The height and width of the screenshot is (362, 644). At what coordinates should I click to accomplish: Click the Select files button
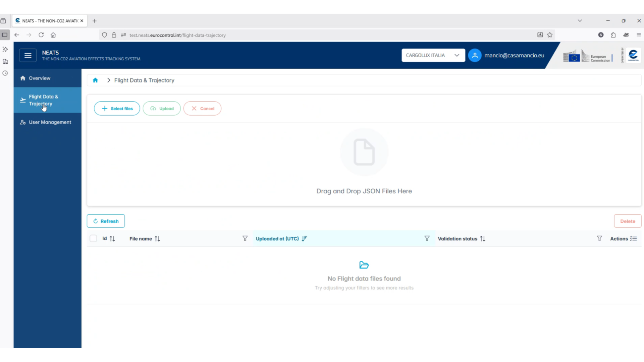[117, 109]
